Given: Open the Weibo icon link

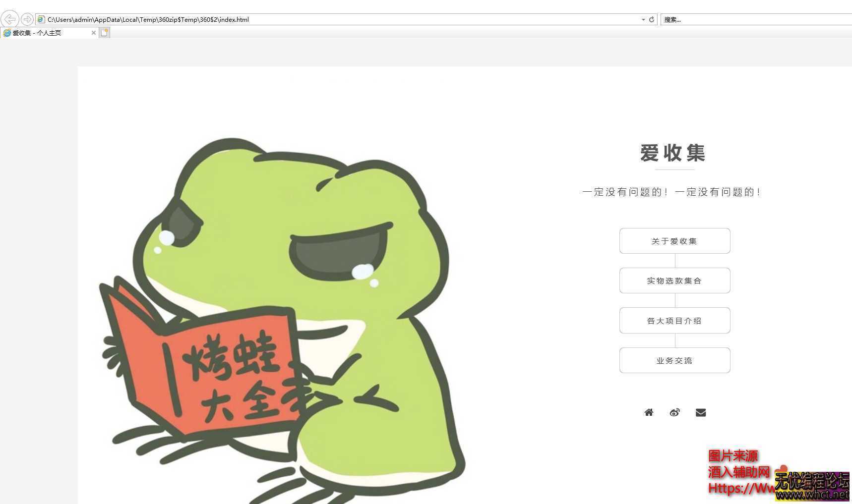Looking at the screenshot, I should pyautogui.click(x=674, y=412).
